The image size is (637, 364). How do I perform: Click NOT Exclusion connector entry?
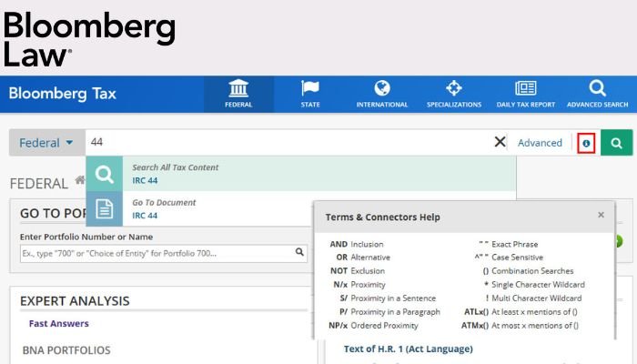pos(358,271)
